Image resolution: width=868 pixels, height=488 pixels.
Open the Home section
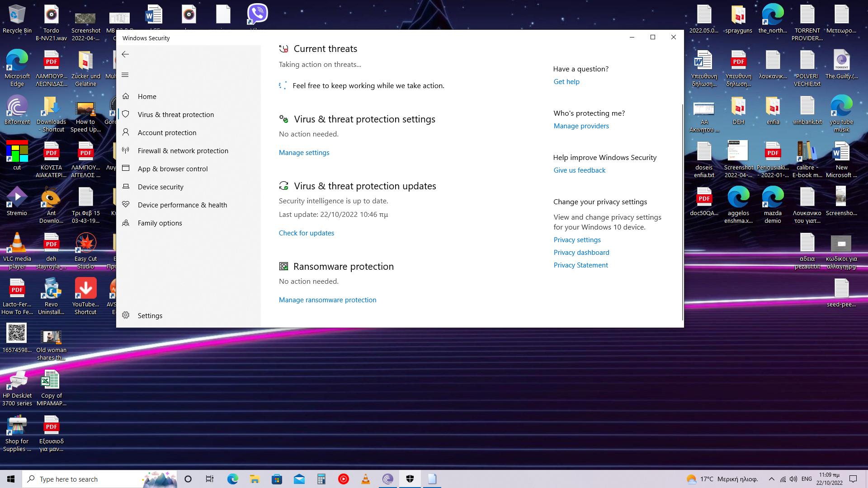(x=147, y=96)
